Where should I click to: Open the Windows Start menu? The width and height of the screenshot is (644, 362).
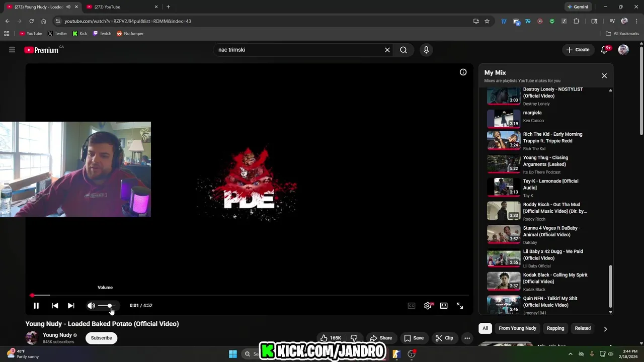pyautogui.click(x=233, y=354)
